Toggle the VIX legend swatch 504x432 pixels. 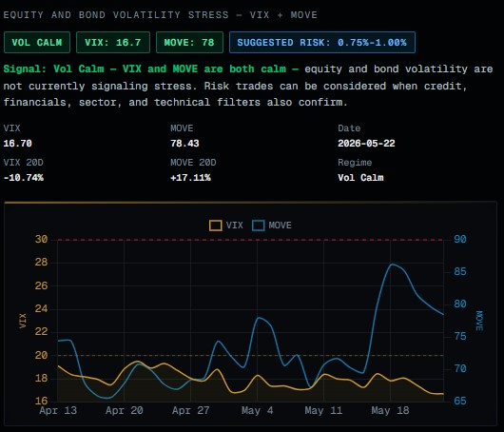pos(215,226)
